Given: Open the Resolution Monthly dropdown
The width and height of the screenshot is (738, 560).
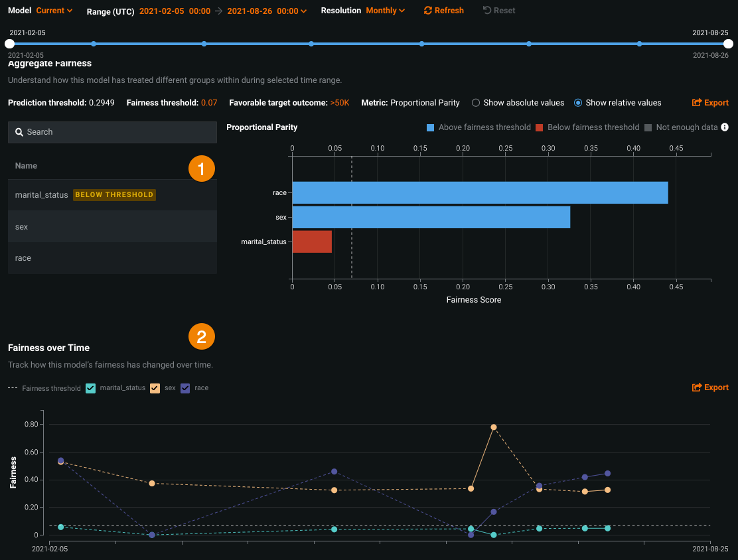Looking at the screenshot, I should point(385,11).
